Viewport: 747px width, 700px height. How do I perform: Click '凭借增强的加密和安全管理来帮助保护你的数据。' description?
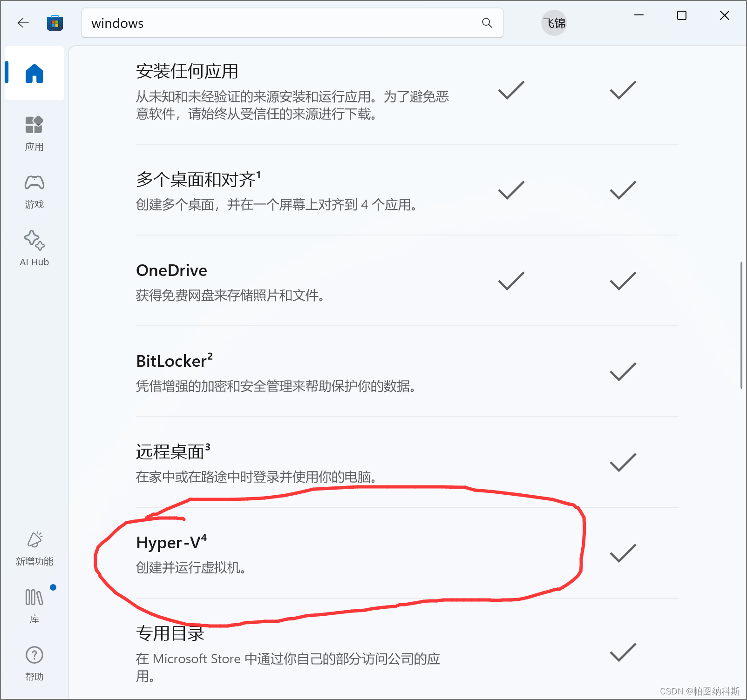pyautogui.click(x=276, y=386)
